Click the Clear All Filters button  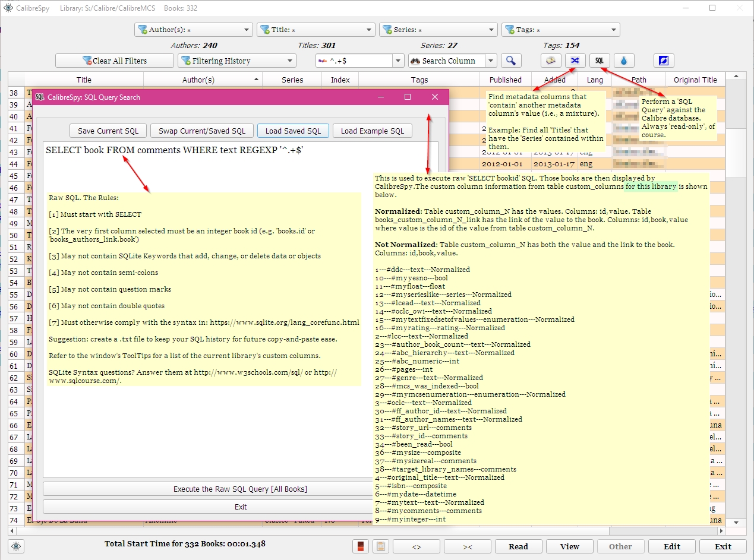pos(115,61)
